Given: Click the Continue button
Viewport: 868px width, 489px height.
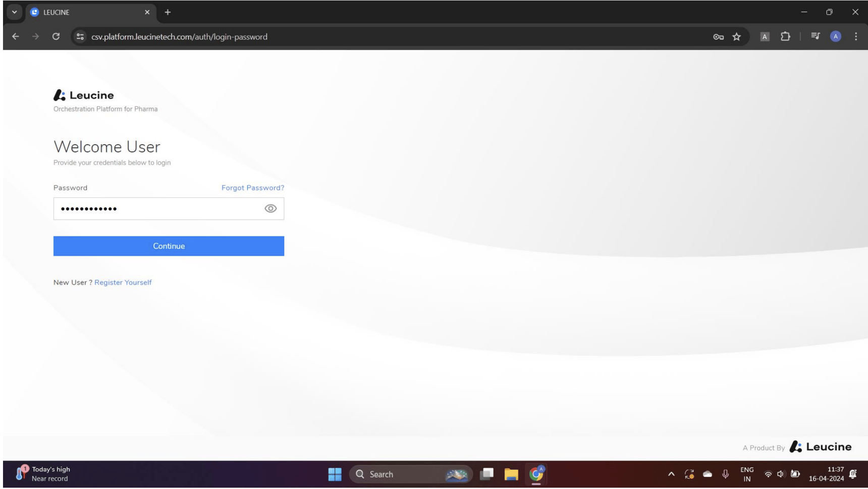Looking at the screenshot, I should (x=169, y=246).
